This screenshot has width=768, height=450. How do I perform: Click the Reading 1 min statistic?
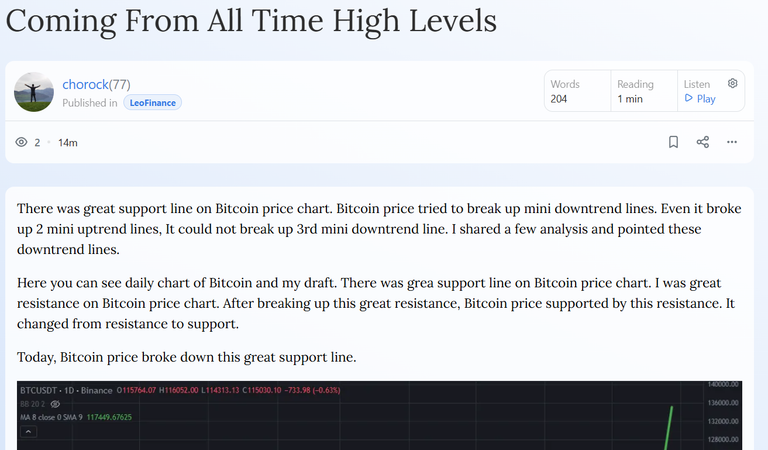(x=635, y=91)
